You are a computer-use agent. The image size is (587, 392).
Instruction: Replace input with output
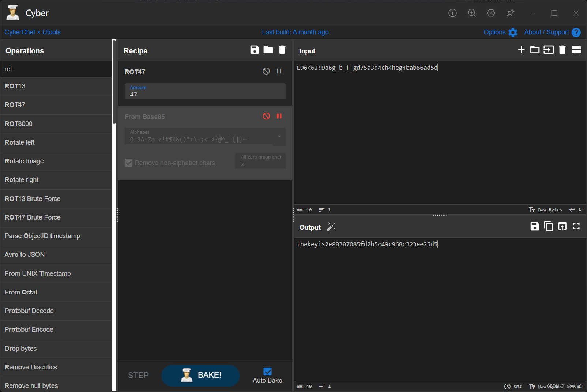pos(562,226)
